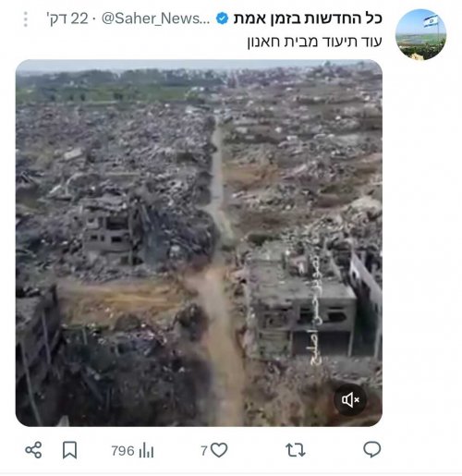
Task: Unmute the video with the speaker icon
Action: (350, 399)
